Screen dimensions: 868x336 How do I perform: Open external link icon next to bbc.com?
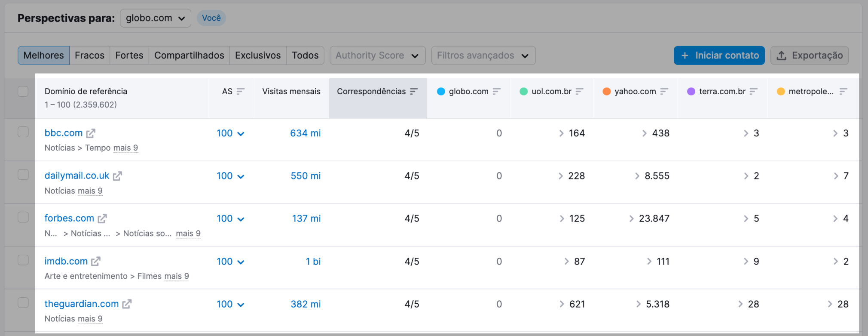pyautogui.click(x=91, y=133)
